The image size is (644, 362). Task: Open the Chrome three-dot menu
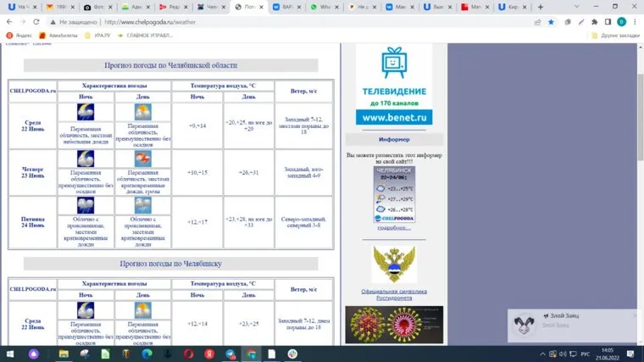pos(636,22)
